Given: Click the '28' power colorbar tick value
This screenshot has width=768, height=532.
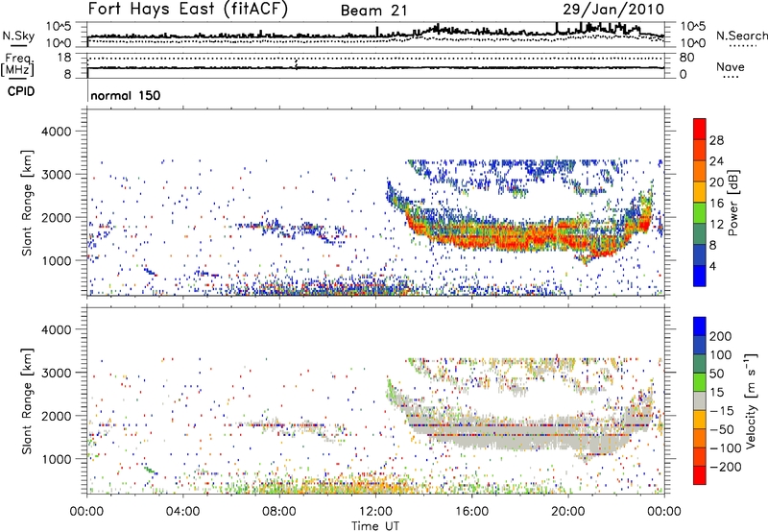Looking at the screenshot, I should (716, 140).
